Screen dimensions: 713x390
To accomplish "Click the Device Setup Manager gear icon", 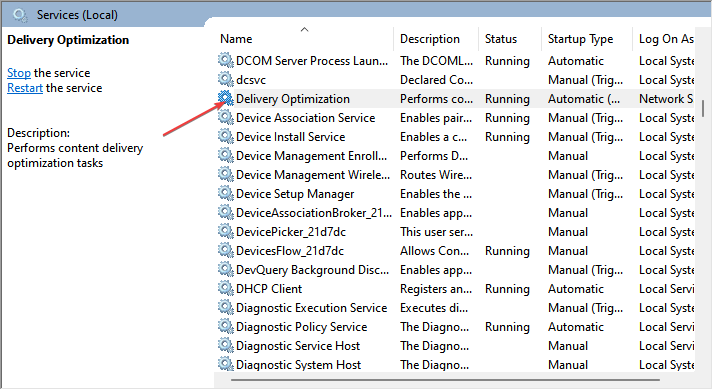I will (226, 194).
